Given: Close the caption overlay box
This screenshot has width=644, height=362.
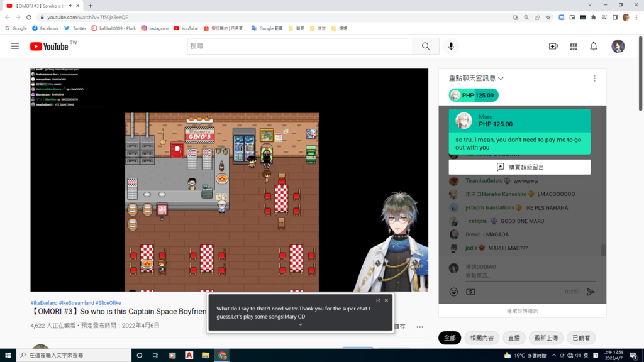Looking at the screenshot, I should [x=387, y=300].
